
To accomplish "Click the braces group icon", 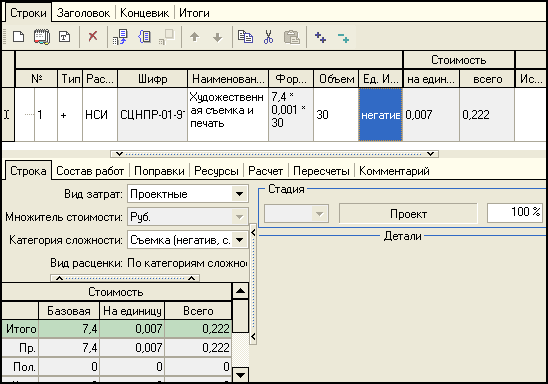I will (145, 36).
